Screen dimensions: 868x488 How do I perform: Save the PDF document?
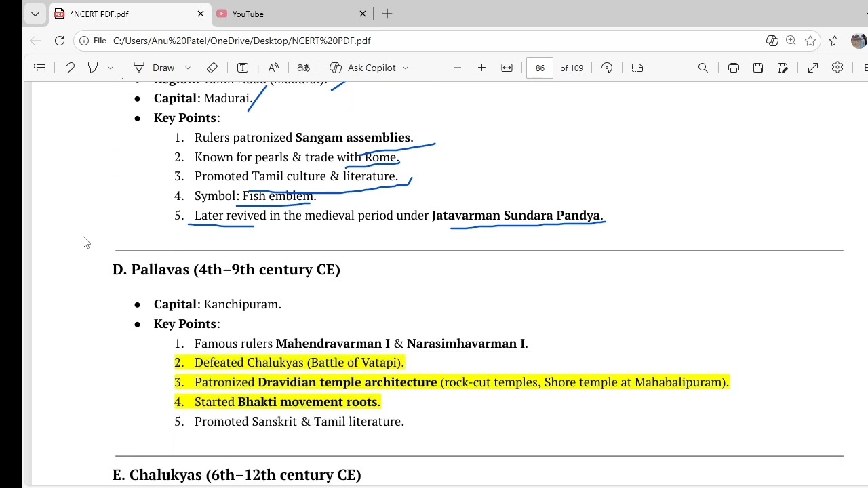tap(758, 68)
